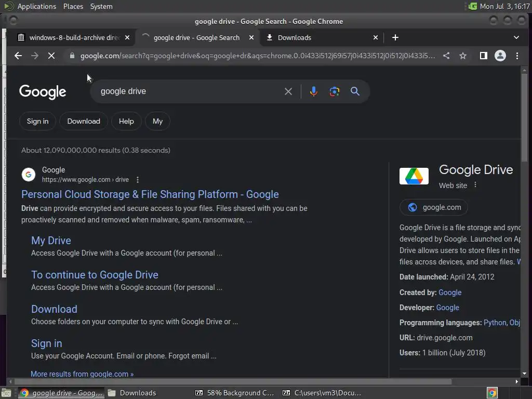The width and height of the screenshot is (532, 399).
Task: Click the green system tray icon
Action: pyautogui.click(x=473, y=6)
